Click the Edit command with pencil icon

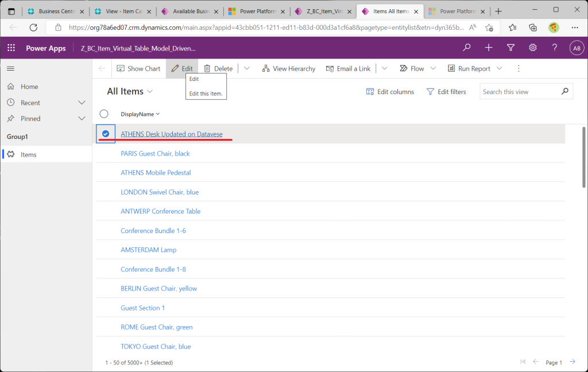coord(182,69)
